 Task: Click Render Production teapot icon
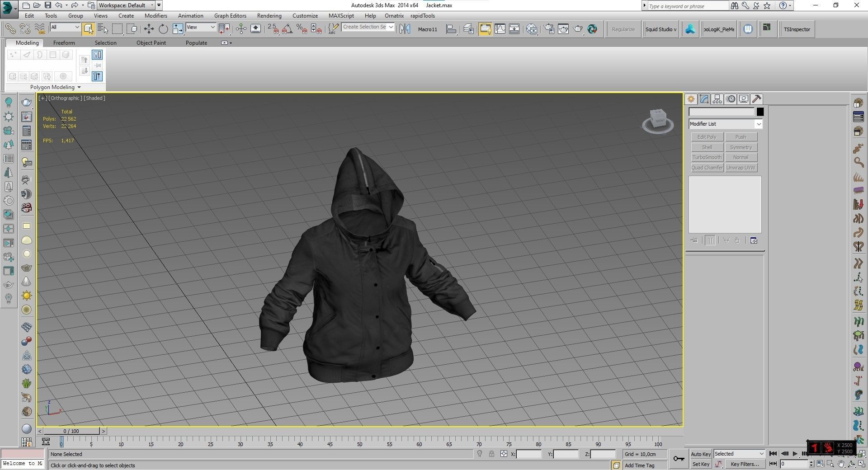click(578, 29)
